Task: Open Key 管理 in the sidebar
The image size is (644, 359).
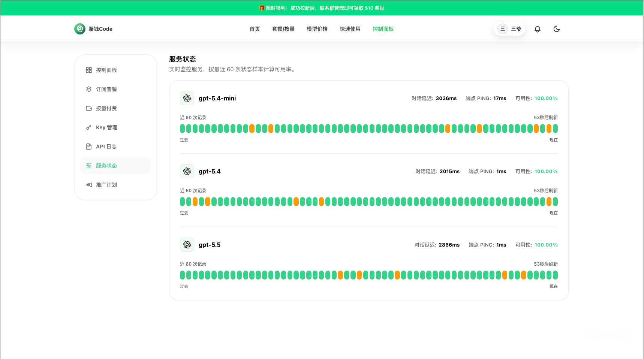Action: [x=116, y=127]
